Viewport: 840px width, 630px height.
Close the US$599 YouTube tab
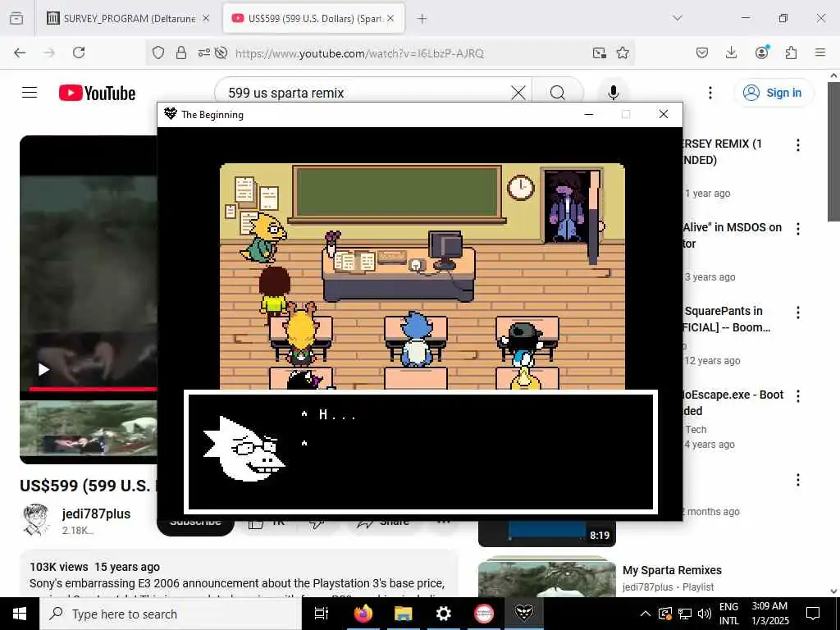click(x=390, y=18)
